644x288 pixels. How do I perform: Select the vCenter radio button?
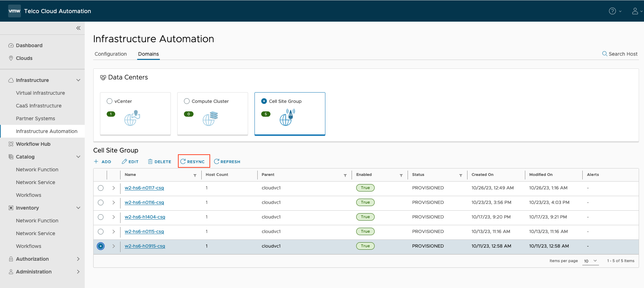click(110, 101)
